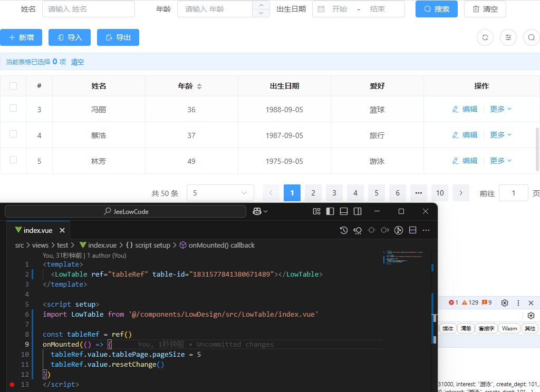Toggle bottom panel in VS Code

click(x=344, y=211)
